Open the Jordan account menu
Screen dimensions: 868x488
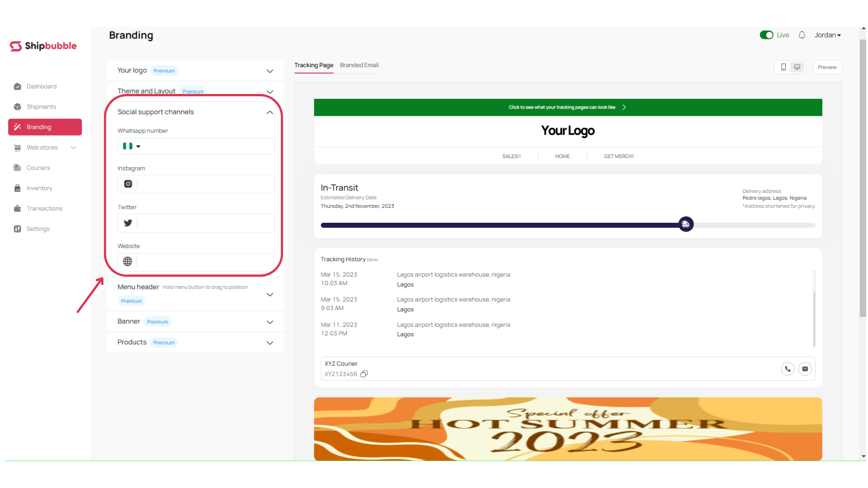(x=827, y=35)
